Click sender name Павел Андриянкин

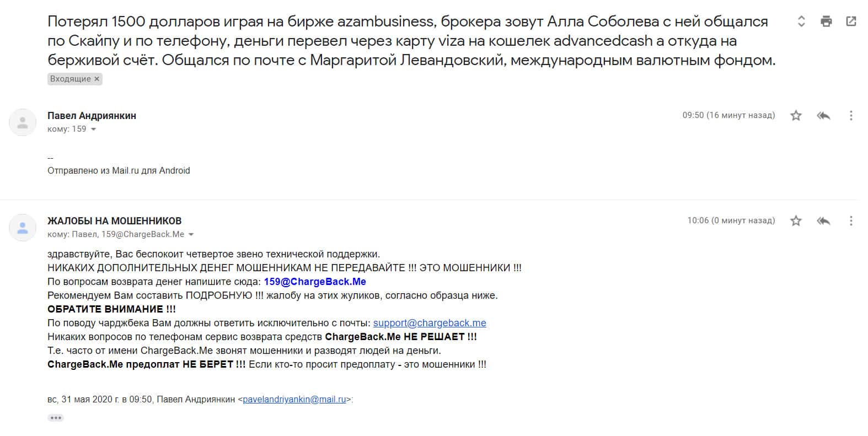[92, 116]
